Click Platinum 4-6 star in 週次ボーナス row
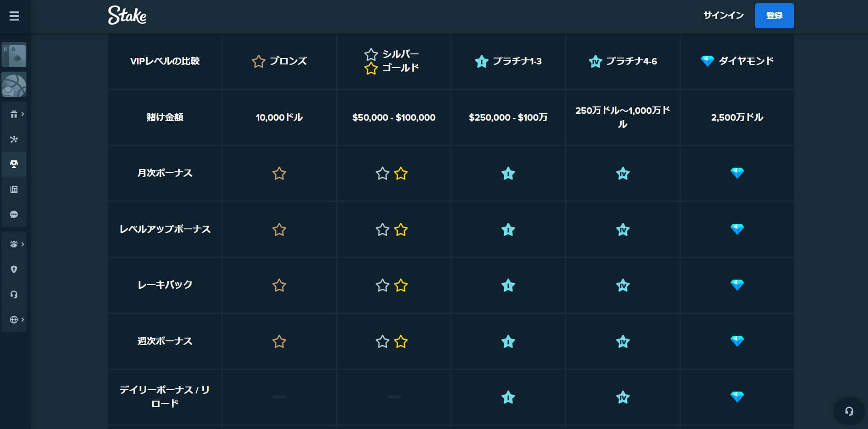Screen dimensions: 868x429 click(623, 342)
